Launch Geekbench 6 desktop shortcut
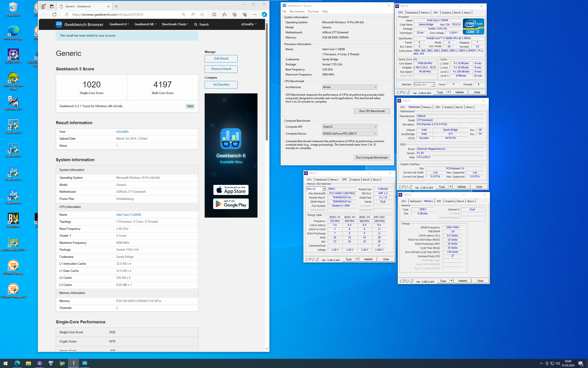 13,197
